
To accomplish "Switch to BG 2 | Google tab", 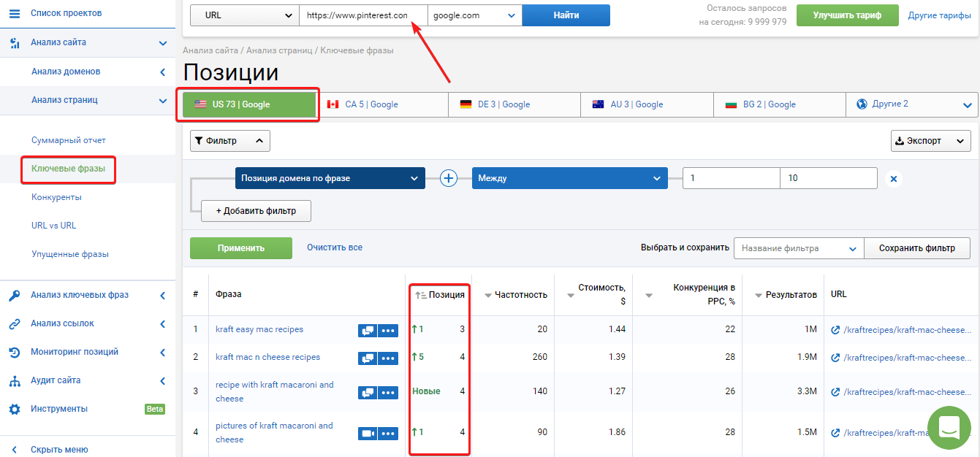I will click(x=780, y=104).
